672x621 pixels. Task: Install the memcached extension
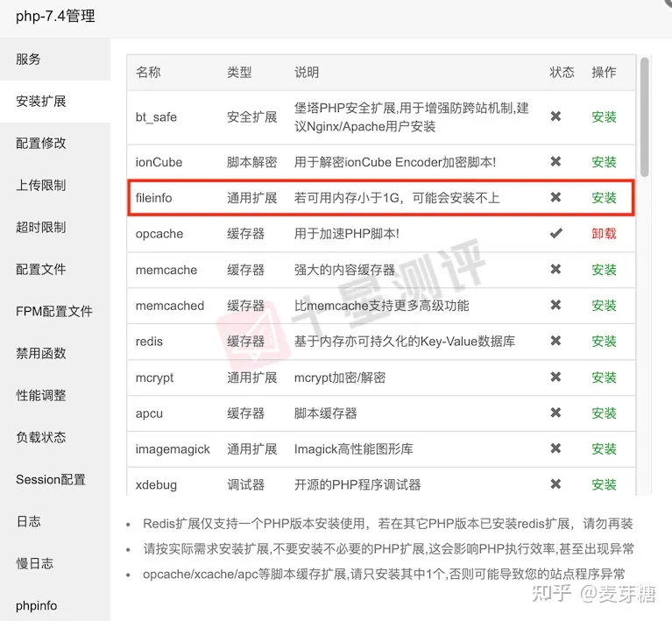604,306
